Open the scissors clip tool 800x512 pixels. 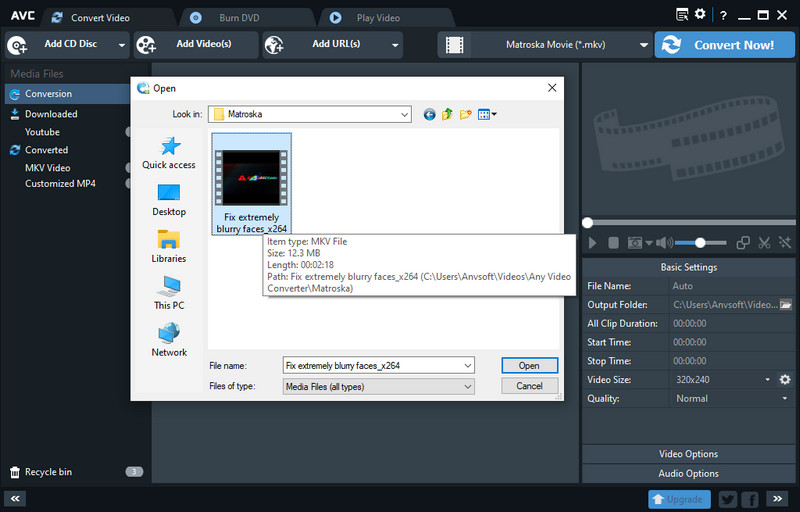pyautogui.click(x=764, y=243)
